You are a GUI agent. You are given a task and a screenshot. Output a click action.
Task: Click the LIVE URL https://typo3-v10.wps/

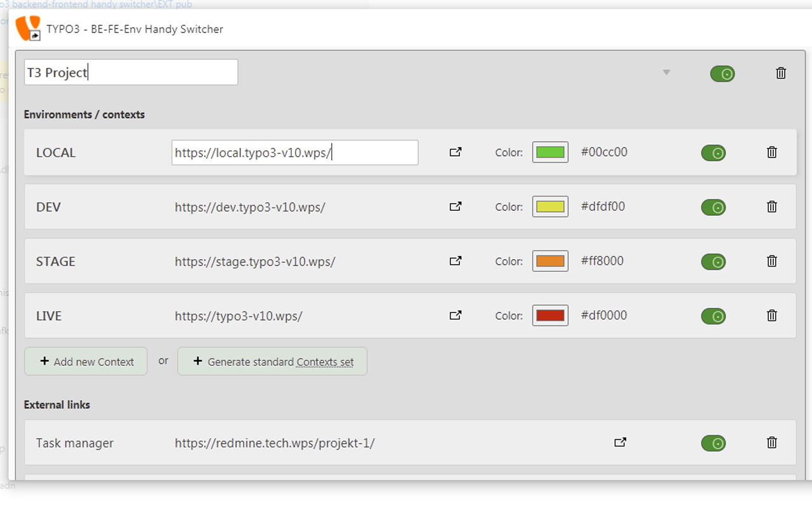[x=239, y=316]
